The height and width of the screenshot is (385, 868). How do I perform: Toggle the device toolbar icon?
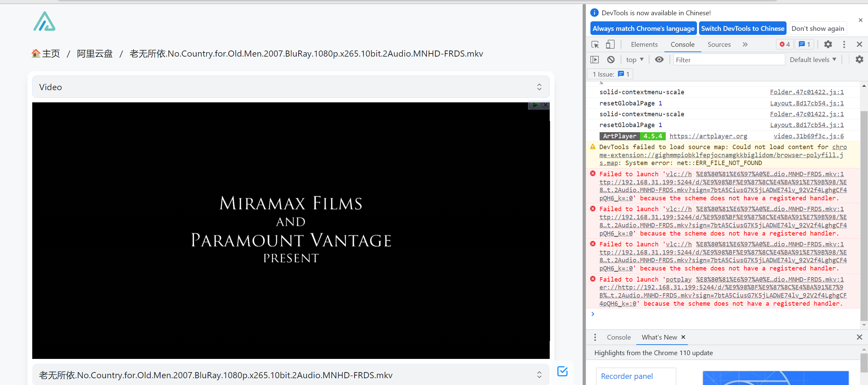point(610,44)
